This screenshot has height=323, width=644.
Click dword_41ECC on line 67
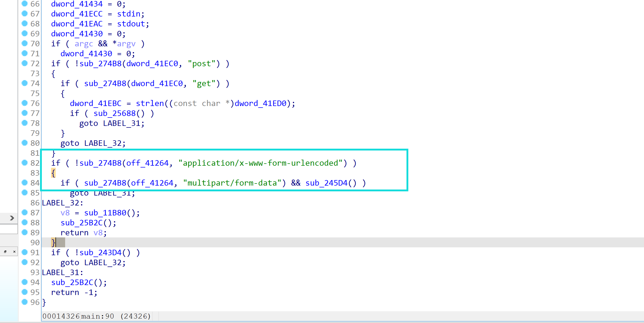pos(77,14)
